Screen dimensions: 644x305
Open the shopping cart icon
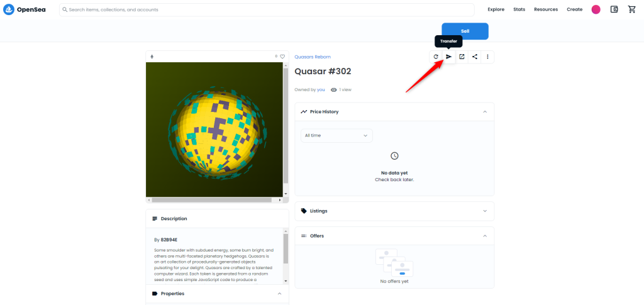[x=632, y=9]
